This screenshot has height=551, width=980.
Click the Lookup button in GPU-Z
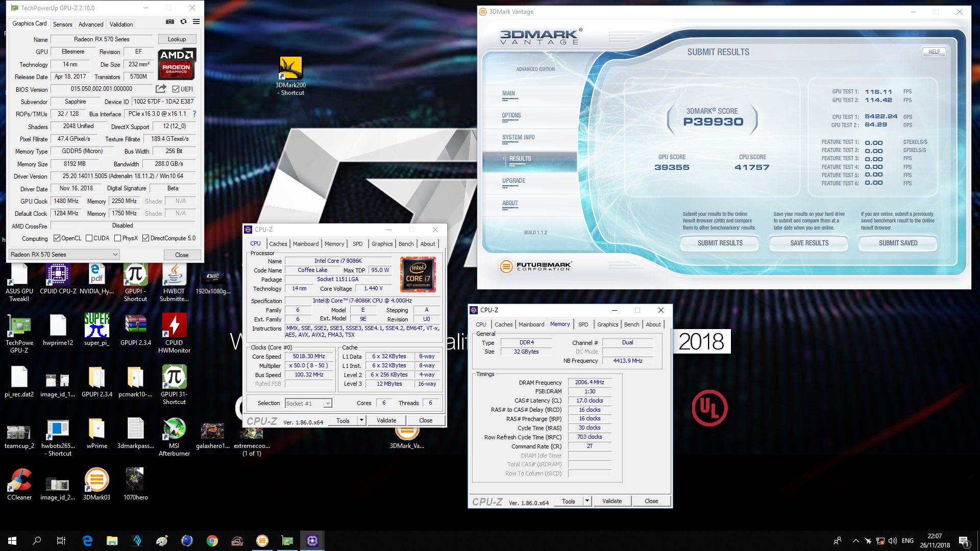[x=177, y=39]
